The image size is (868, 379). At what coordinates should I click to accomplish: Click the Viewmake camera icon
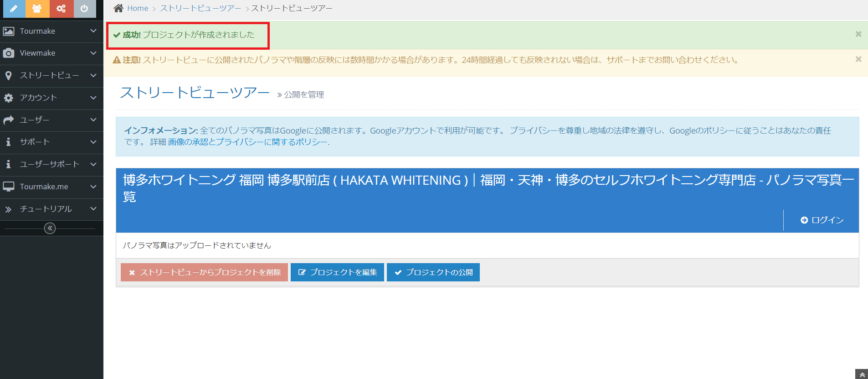tap(8, 53)
